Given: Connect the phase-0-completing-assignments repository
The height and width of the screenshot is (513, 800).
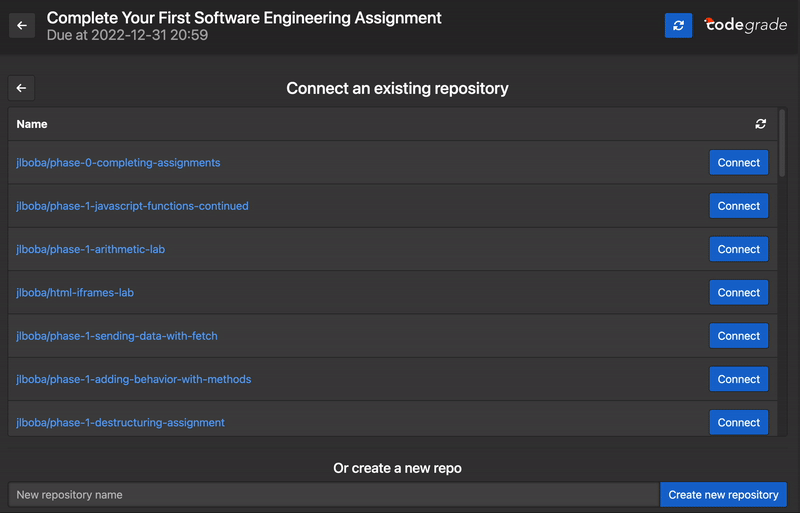Looking at the screenshot, I should pos(739,163).
